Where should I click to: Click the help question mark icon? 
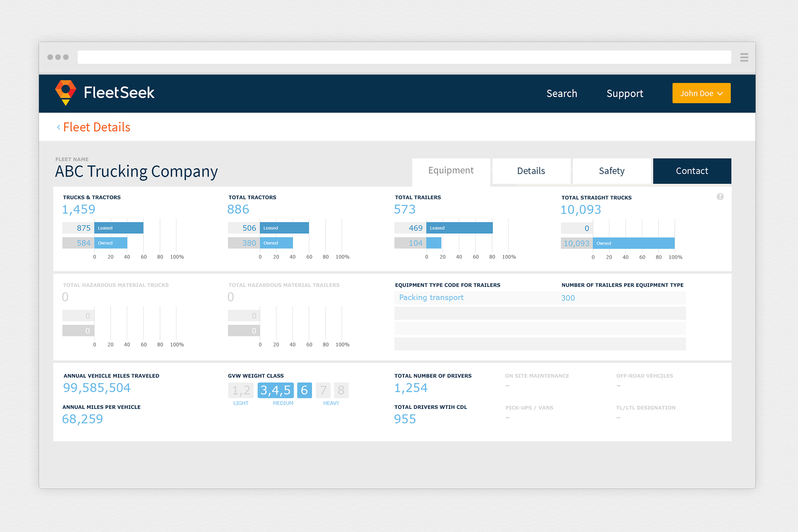point(720,197)
